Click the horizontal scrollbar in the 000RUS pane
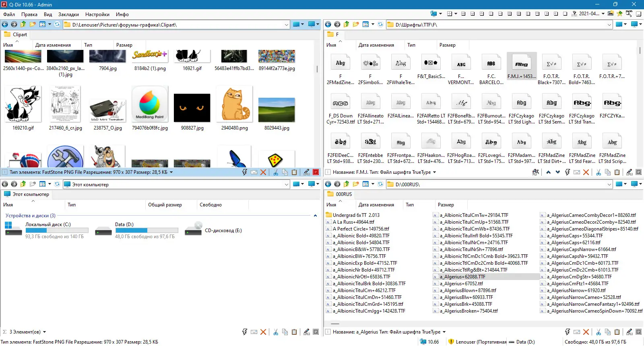Viewport: 644px width, 346px height. coord(335,323)
